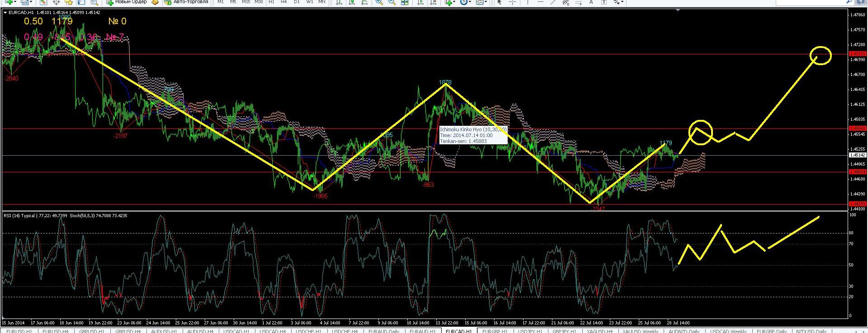The width and height of the screenshot is (868, 333).
Task: Toggle Auto-trading (Авто-торговля) button
Action: 187,2
